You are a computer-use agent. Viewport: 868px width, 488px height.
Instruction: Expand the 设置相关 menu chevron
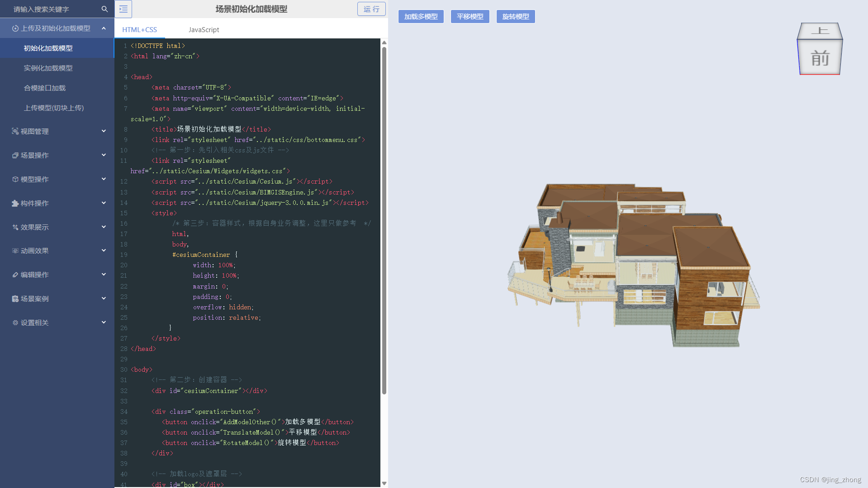coord(104,322)
